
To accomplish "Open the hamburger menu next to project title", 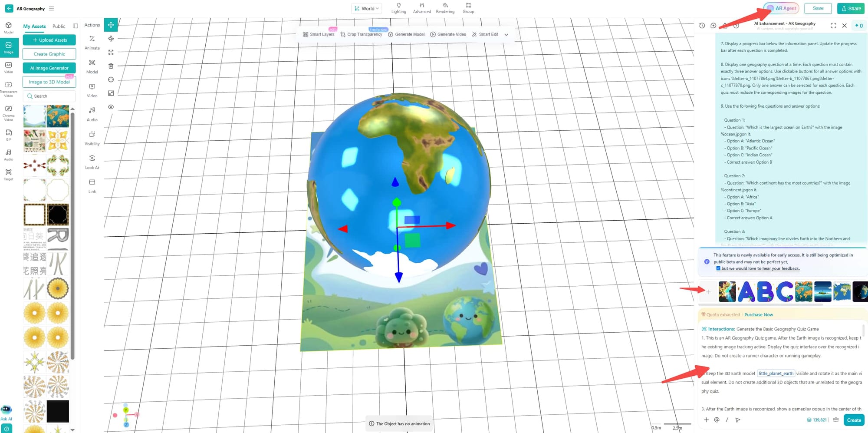I will pyautogui.click(x=52, y=8).
